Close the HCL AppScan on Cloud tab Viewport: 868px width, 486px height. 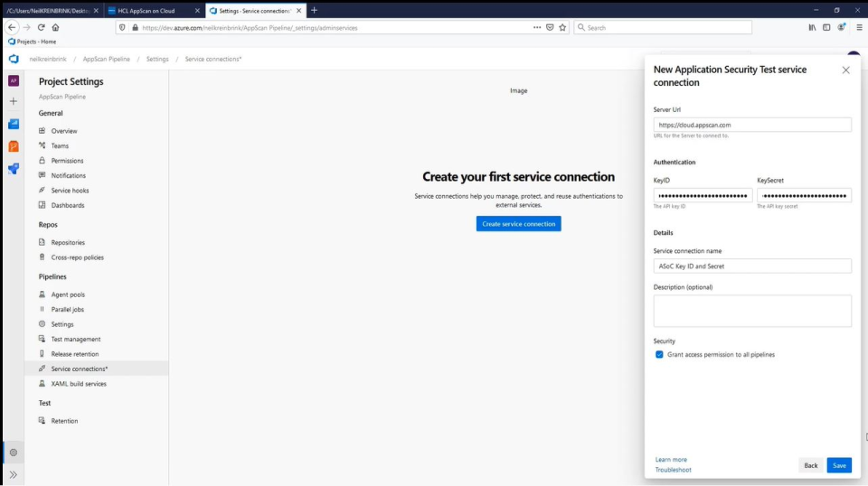[197, 11]
